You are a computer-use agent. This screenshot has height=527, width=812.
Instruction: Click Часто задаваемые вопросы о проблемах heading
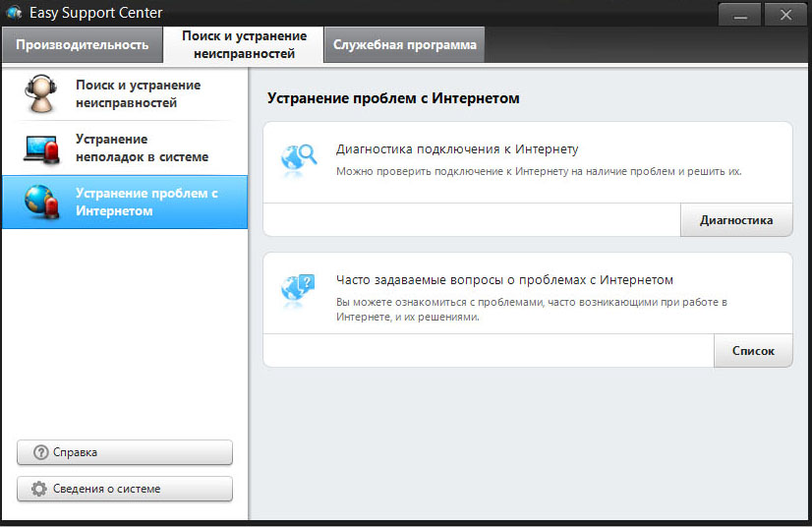pyautogui.click(x=504, y=280)
